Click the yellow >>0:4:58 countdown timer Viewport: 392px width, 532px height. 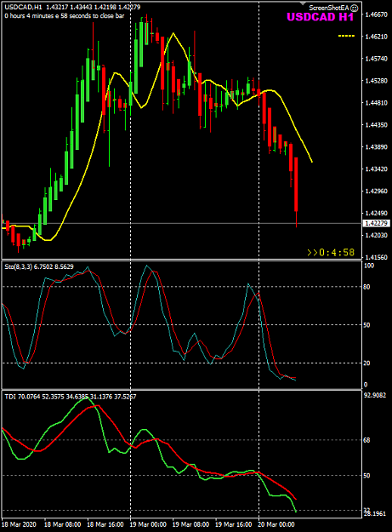pos(331,253)
